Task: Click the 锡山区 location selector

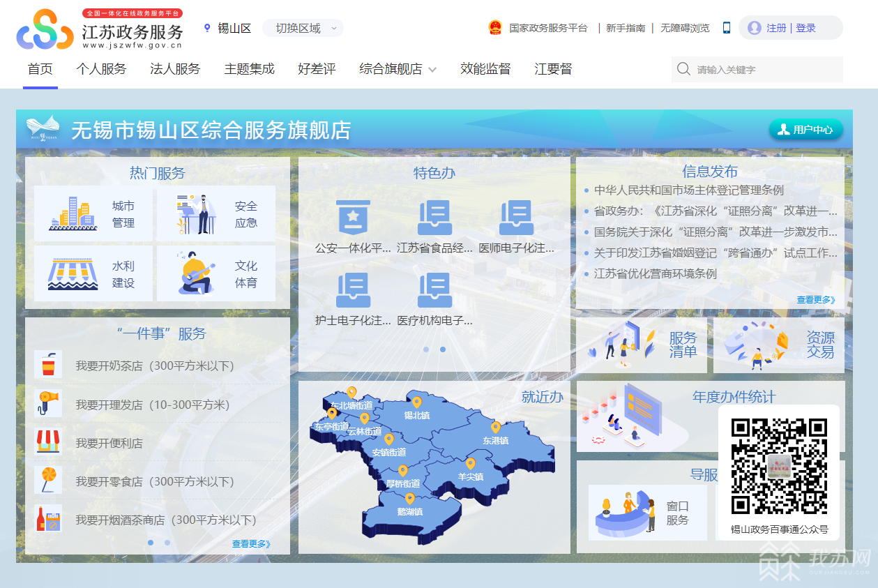Action: coord(227,28)
